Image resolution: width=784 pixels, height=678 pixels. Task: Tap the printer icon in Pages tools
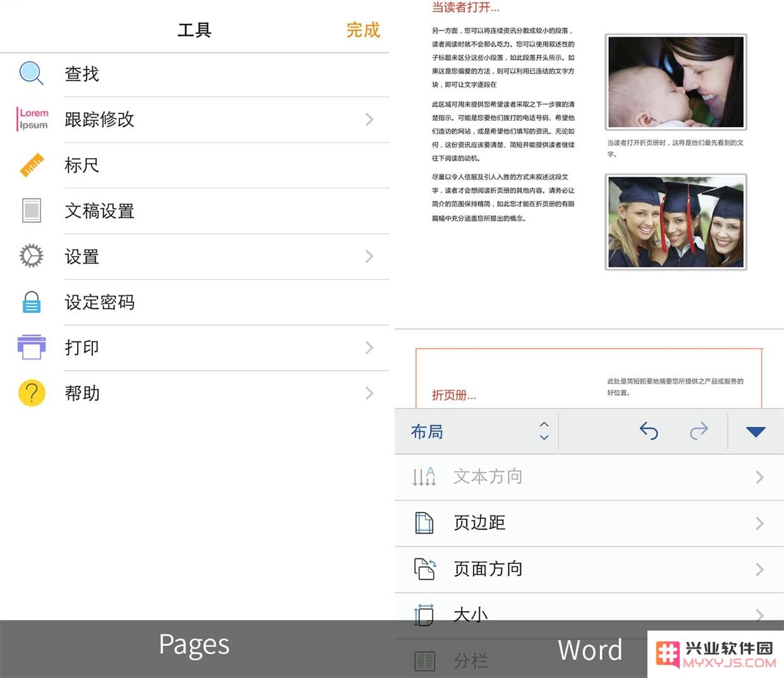pos(32,347)
